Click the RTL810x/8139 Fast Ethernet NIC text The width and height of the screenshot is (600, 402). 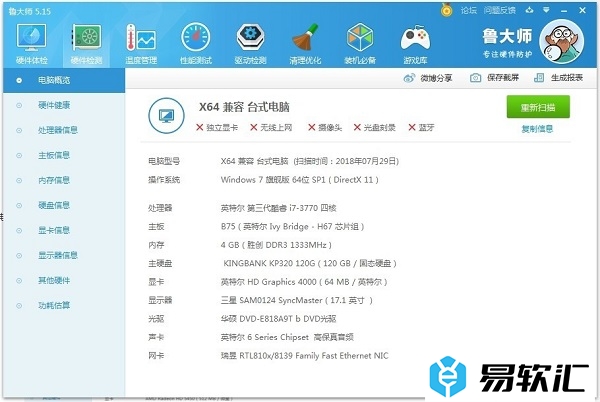[x=304, y=356]
